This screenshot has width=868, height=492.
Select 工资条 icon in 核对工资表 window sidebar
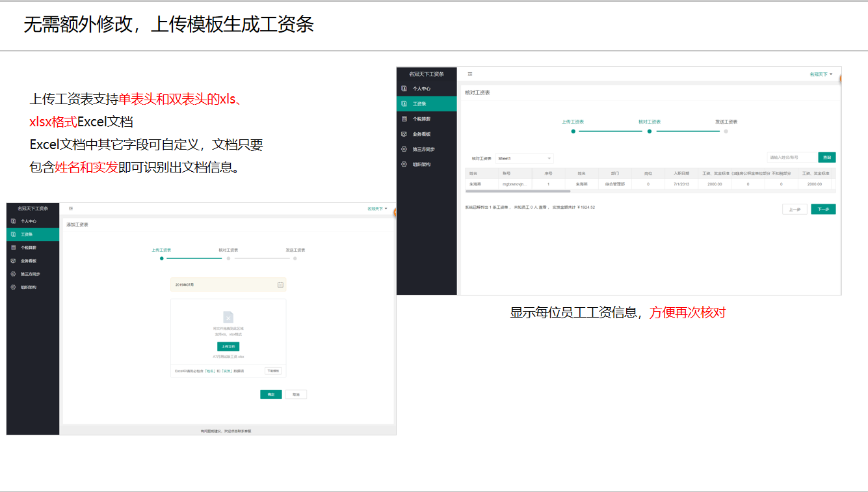(x=404, y=103)
